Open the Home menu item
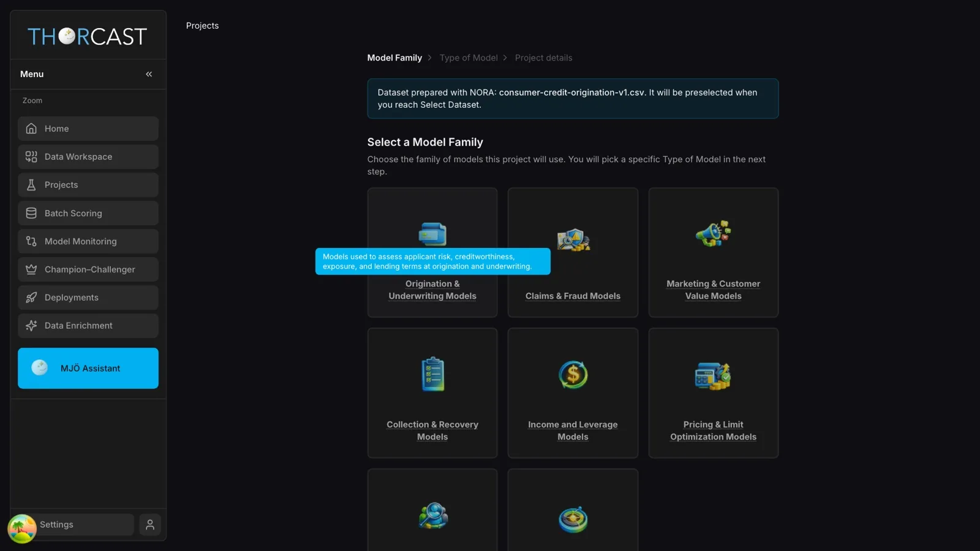 point(88,129)
